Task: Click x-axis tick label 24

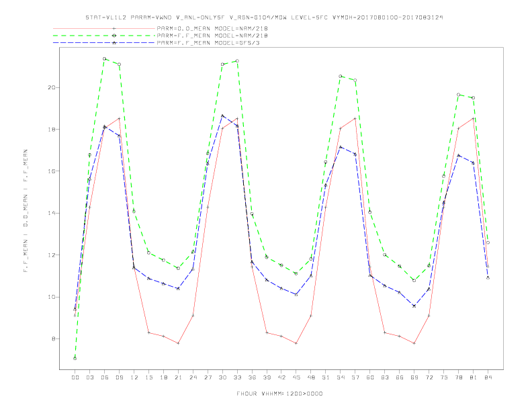Action: [193, 377]
